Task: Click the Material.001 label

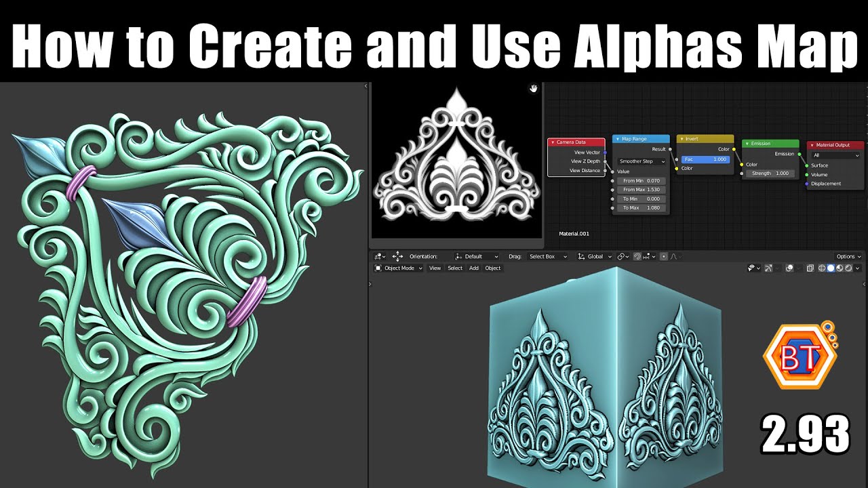Action: [x=574, y=234]
